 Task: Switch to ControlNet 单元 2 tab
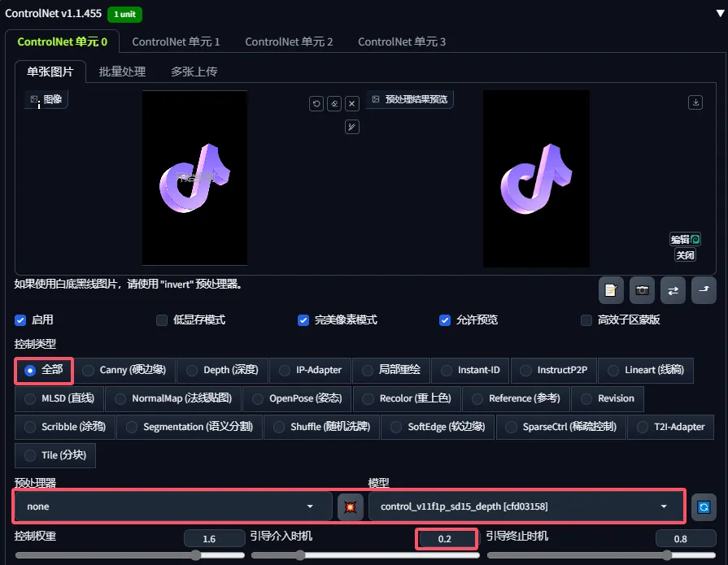(x=289, y=41)
